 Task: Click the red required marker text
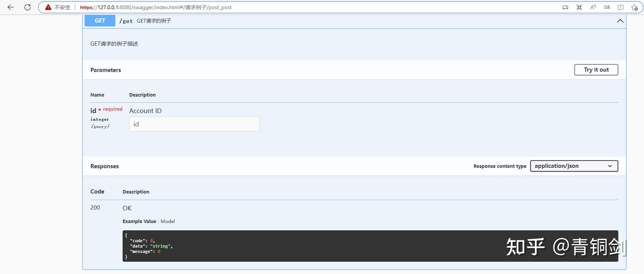(113, 109)
